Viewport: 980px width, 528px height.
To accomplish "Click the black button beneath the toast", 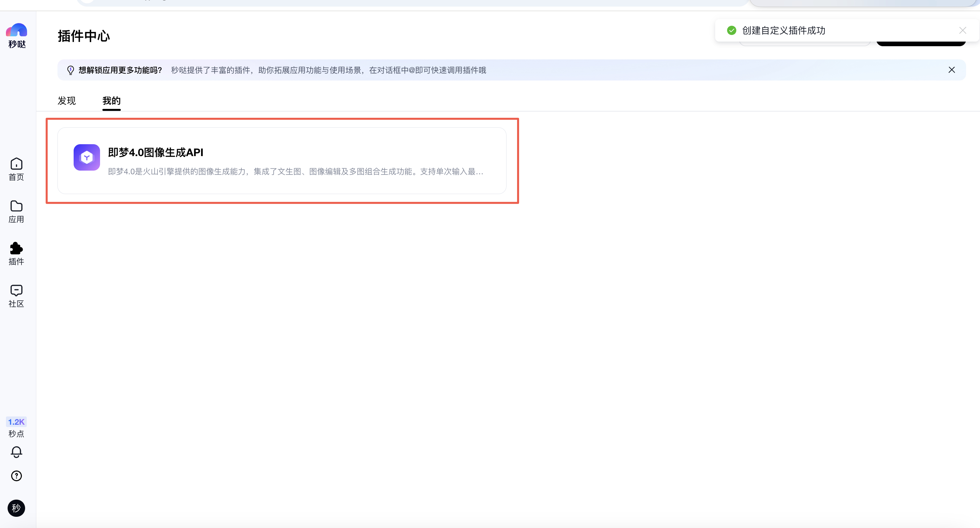I will (921, 44).
